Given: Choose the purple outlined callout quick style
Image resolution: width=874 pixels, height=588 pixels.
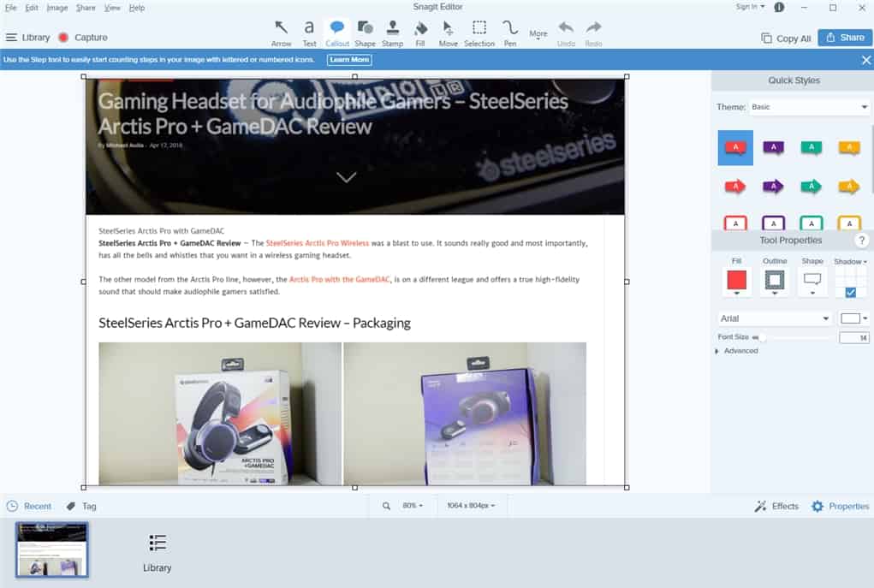Looking at the screenshot, I should tap(773, 223).
